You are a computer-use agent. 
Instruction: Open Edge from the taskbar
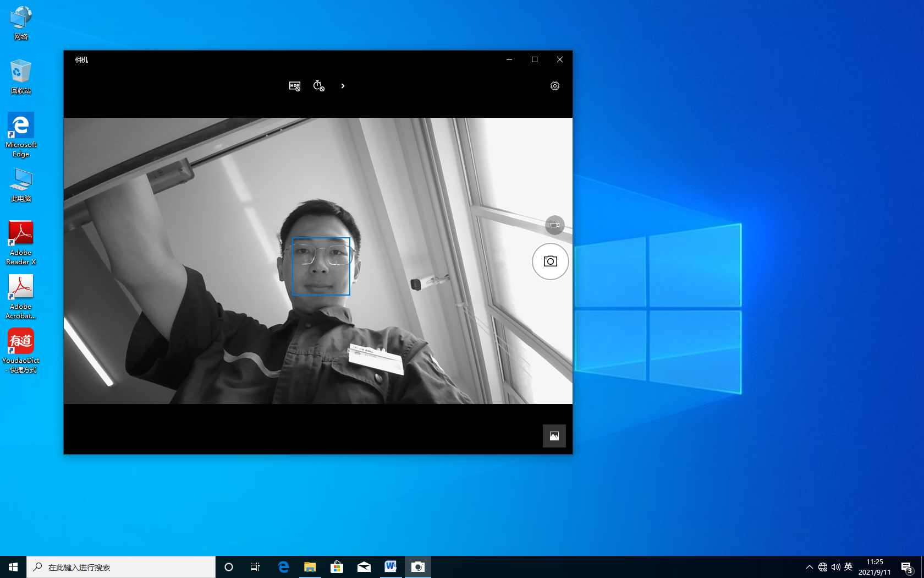pyautogui.click(x=283, y=567)
